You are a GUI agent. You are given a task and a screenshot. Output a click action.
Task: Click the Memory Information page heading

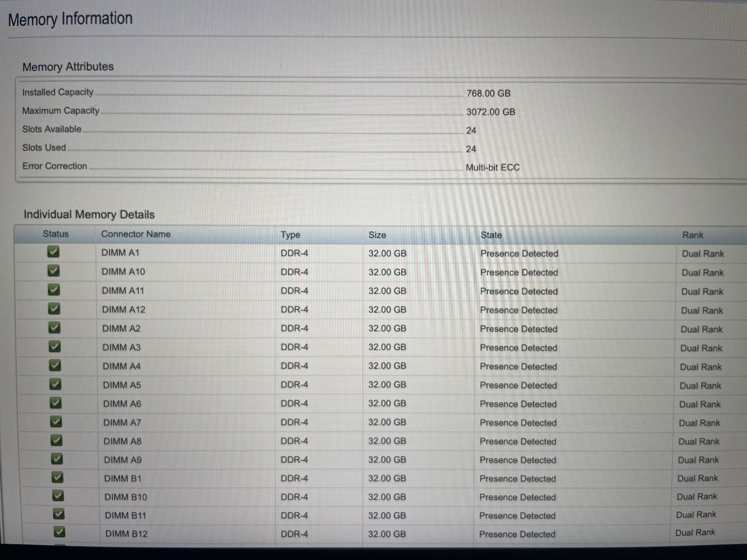[x=70, y=19]
